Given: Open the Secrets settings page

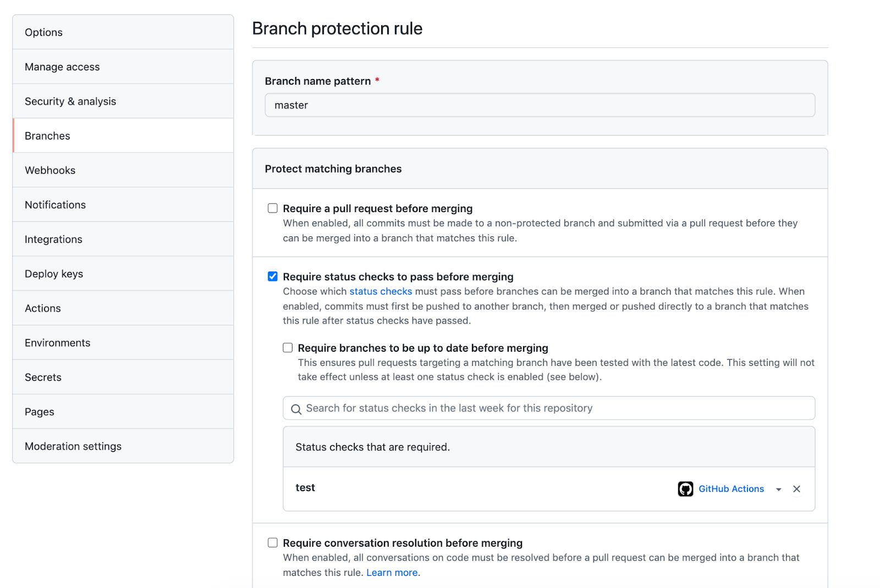Looking at the screenshot, I should tap(123, 378).
